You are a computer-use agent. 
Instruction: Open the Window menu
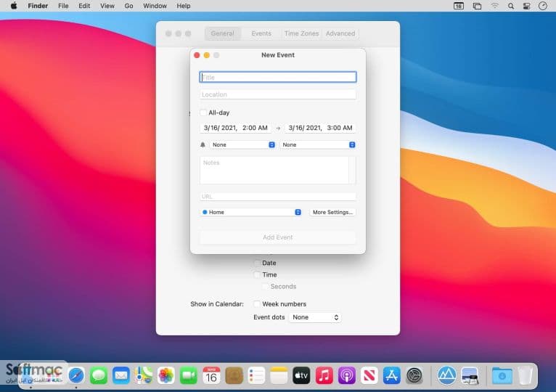coord(155,6)
